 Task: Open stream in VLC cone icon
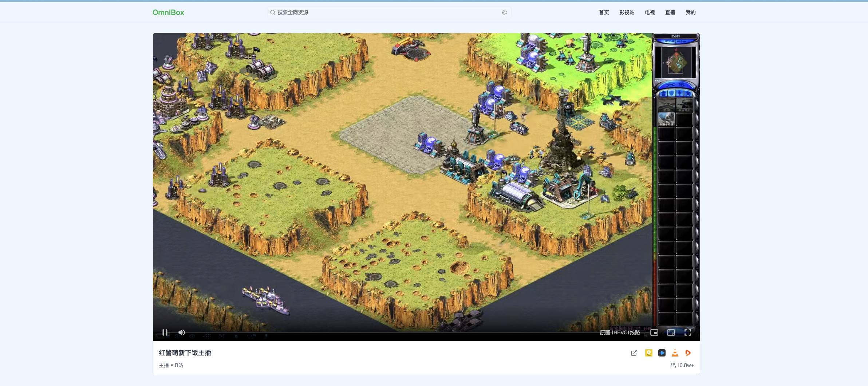(675, 353)
